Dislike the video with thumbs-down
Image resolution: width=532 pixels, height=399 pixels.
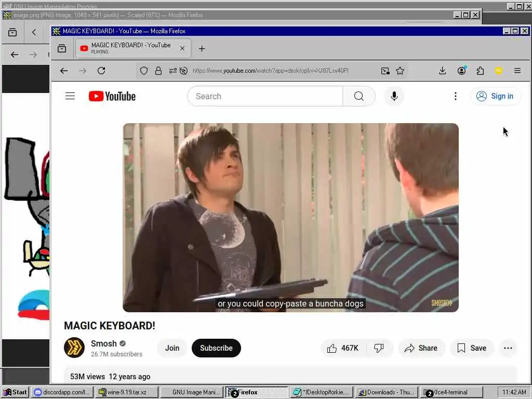coord(379,348)
